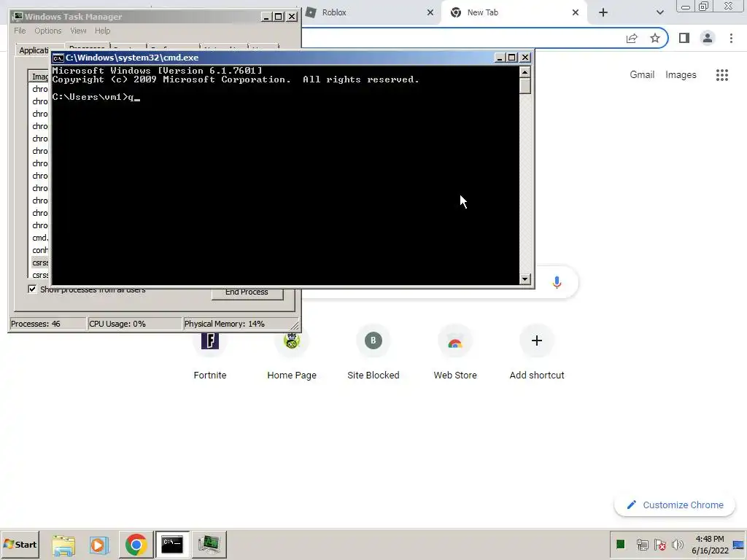Select cmd.exe taskbar button

pos(172,544)
